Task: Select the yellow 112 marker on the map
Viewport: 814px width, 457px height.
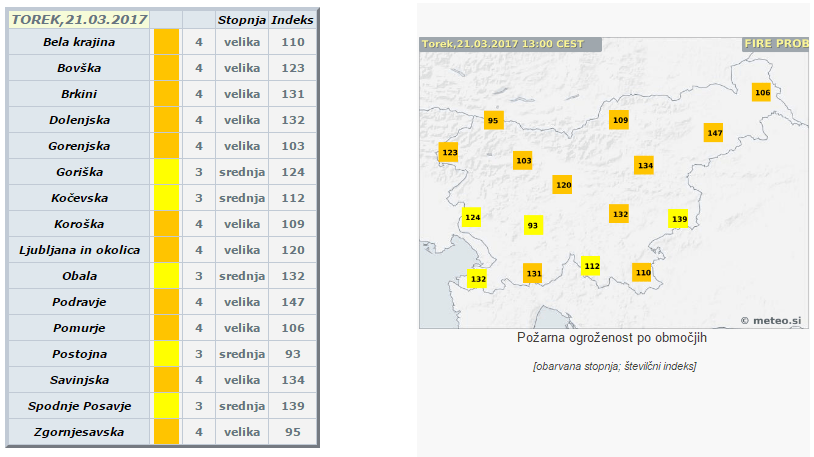Action: (x=591, y=266)
